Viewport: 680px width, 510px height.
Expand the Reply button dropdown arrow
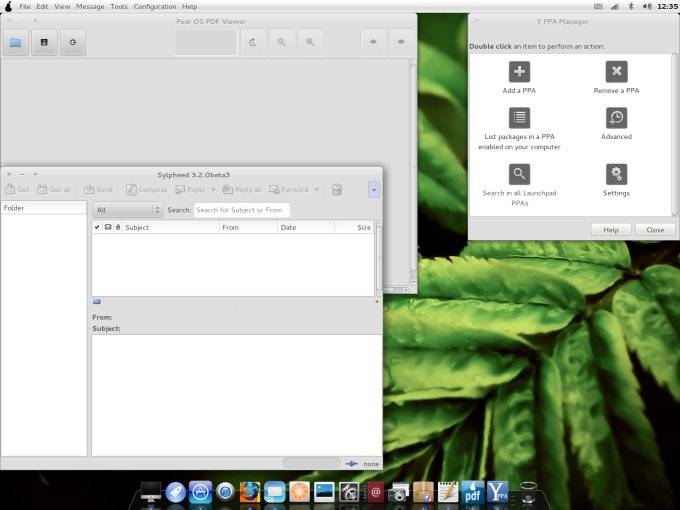(213, 189)
